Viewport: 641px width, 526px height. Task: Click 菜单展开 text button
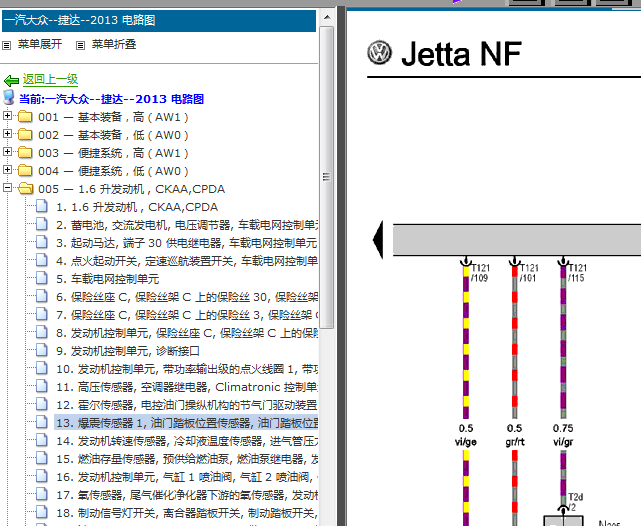tap(40, 44)
